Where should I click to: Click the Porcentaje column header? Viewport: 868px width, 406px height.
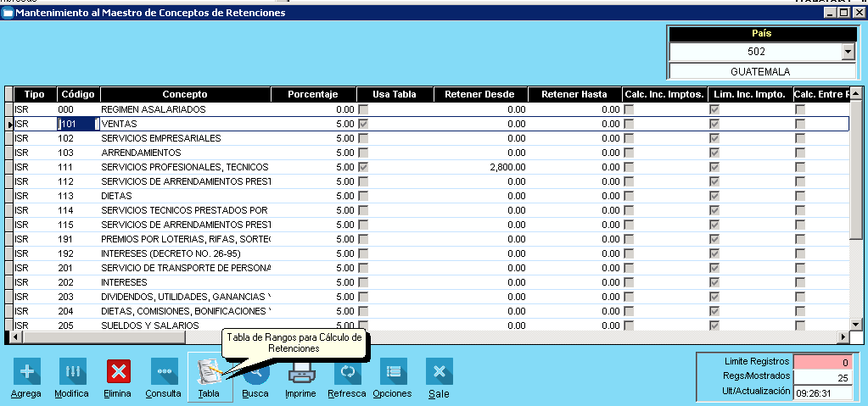313,94
